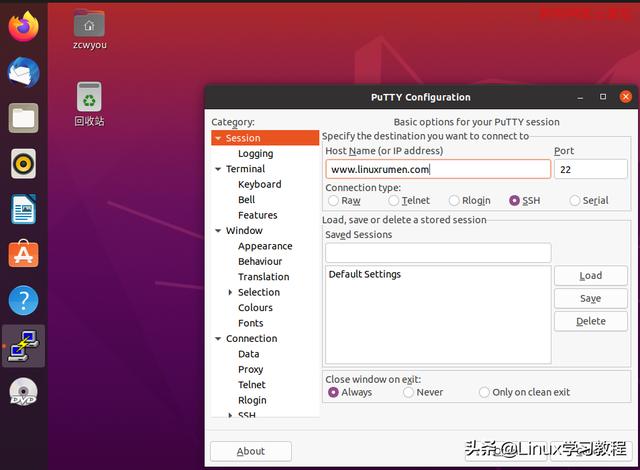Image resolution: width=640 pixels, height=470 pixels.
Task: Select the Terminal category label
Action: (245, 169)
